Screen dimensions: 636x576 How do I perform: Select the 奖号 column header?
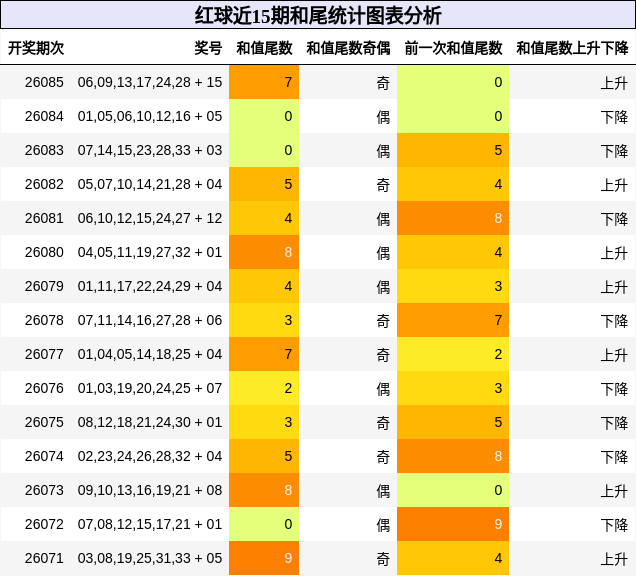(208, 48)
